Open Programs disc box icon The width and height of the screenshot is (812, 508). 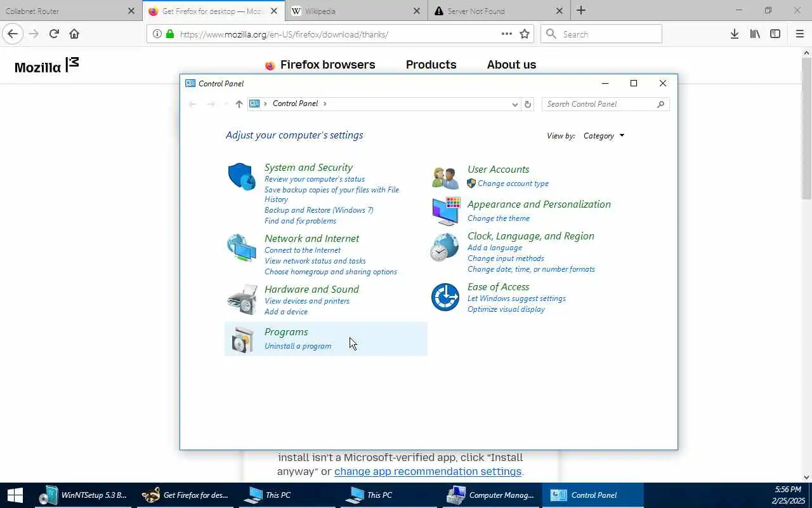pyautogui.click(x=241, y=340)
